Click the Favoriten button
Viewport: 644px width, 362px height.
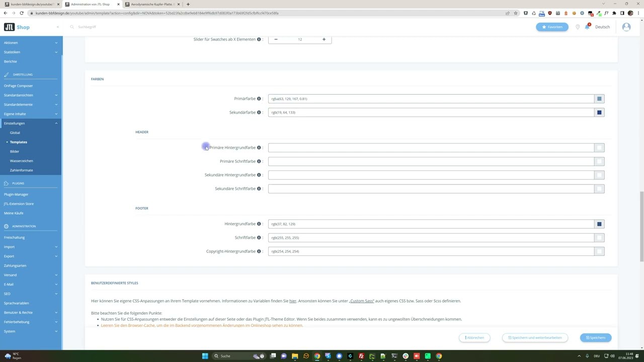(552, 27)
